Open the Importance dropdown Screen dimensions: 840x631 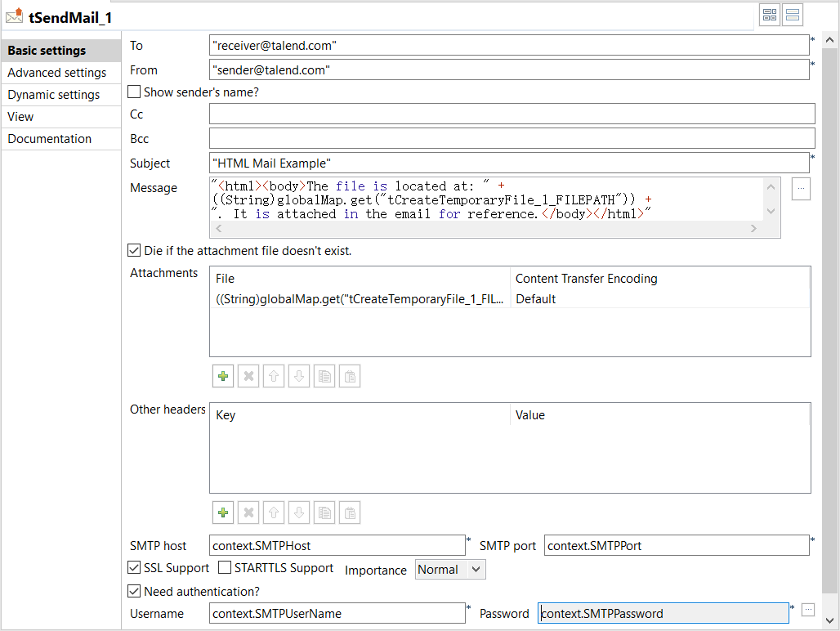450,570
